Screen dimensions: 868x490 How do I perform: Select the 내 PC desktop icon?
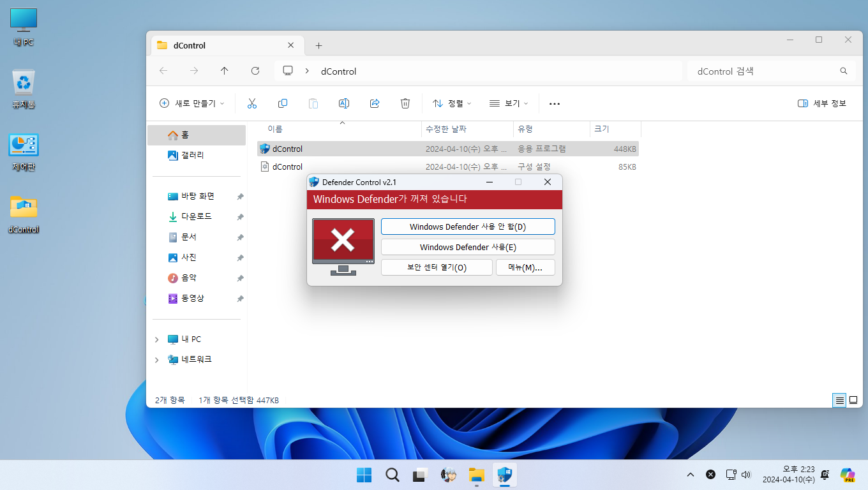click(x=24, y=27)
